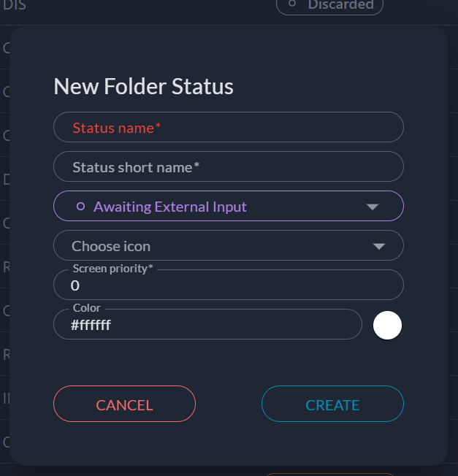Focus the Status short name field
The image size is (458, 476).
click(228, 166)
